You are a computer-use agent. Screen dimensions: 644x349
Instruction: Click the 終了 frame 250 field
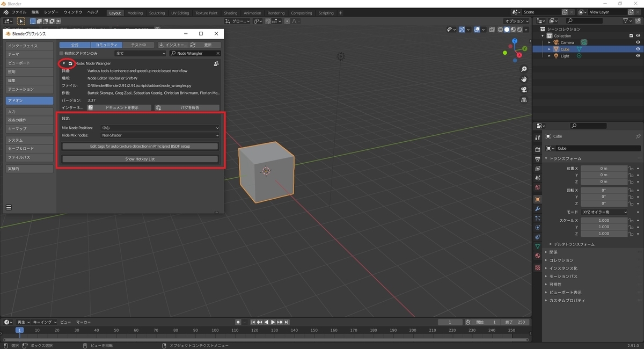515,322
